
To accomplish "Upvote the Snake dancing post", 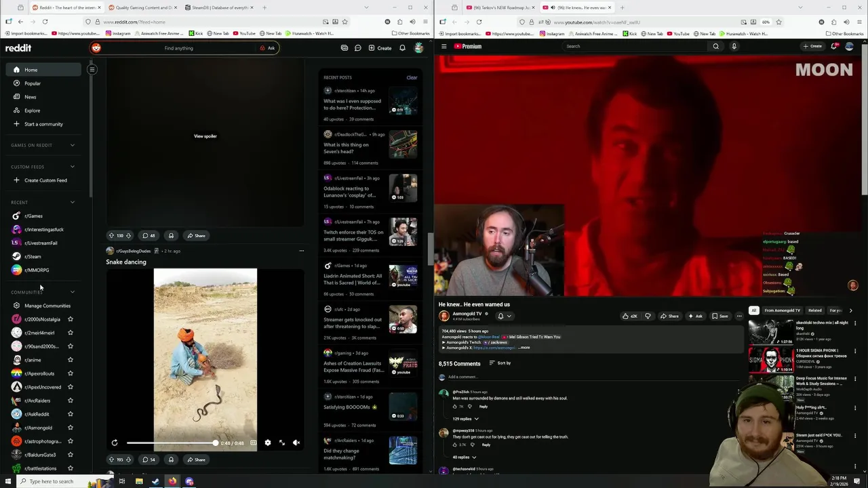I will coord(111,460).
